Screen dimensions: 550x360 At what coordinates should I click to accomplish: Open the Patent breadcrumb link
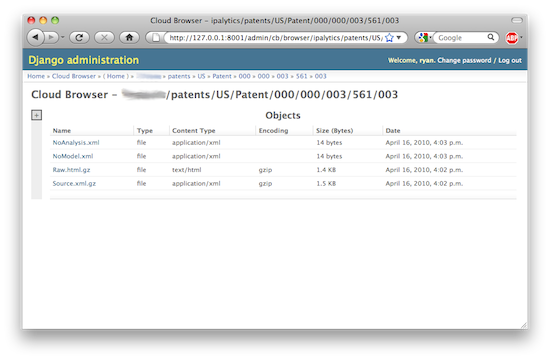pos(222,76)
